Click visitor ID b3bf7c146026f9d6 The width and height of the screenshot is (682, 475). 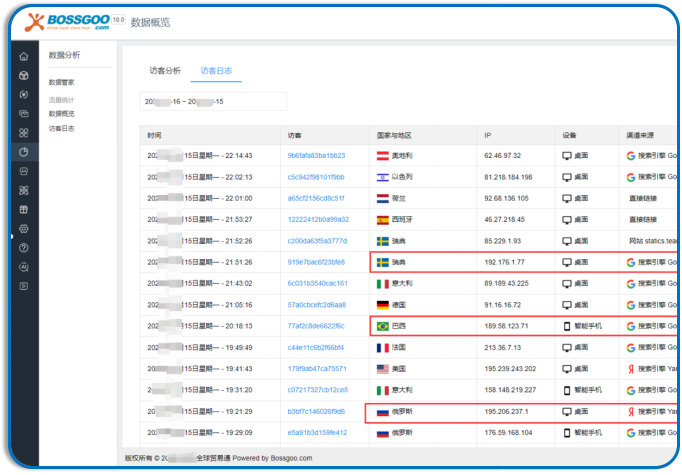point(316,411)
